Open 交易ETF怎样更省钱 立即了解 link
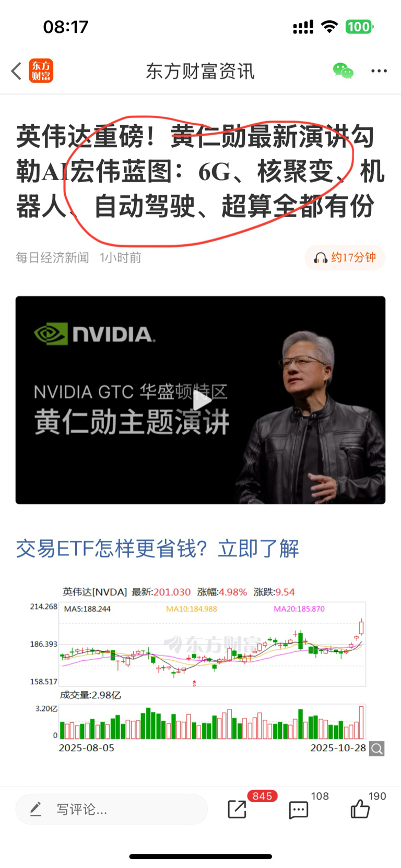Screen dimensions: 401x868 pos(157,549)
